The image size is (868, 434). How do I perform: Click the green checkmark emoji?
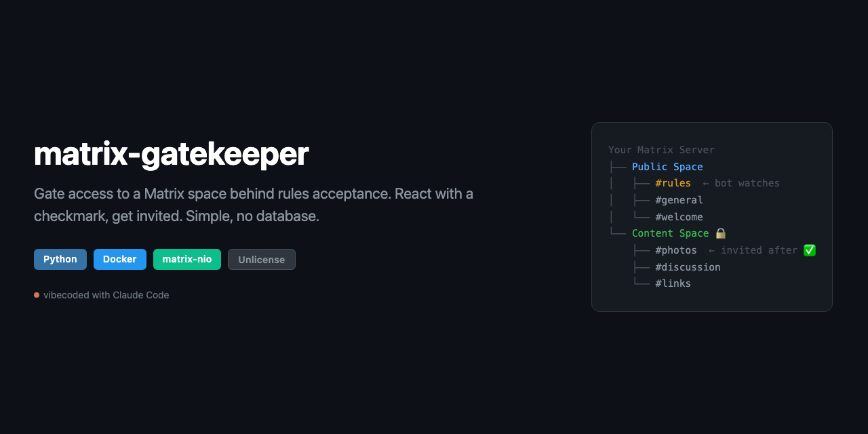pos(809,250)
